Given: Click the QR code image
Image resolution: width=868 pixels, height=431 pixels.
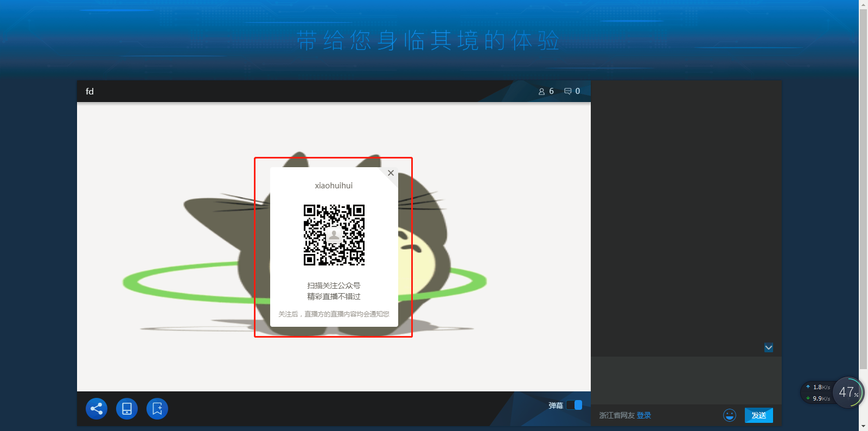Looking at the screenshot, I should click(334, 235).
